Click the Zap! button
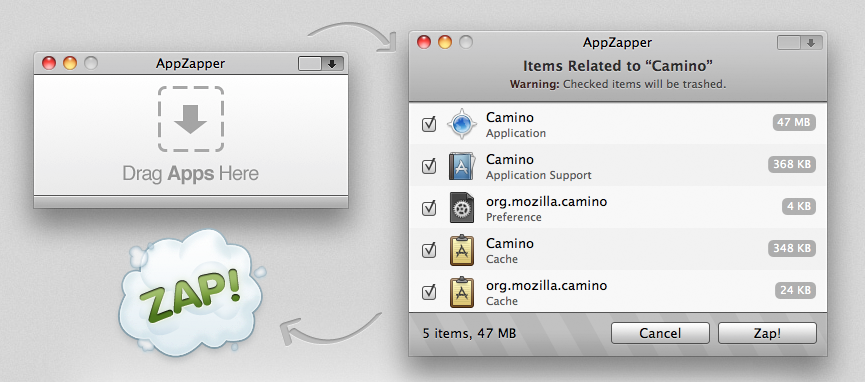 click(x=767, y=333)
